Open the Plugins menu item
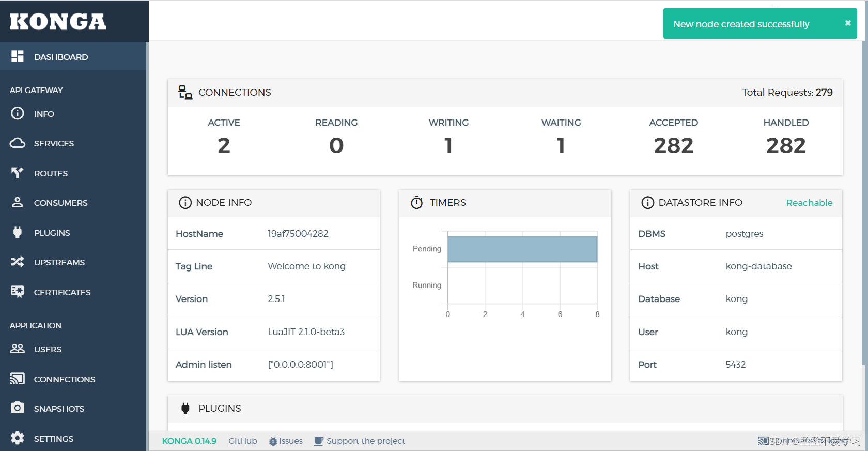This screenshot has height=451, width=868. pyautogui.click(x=73, y=232)
